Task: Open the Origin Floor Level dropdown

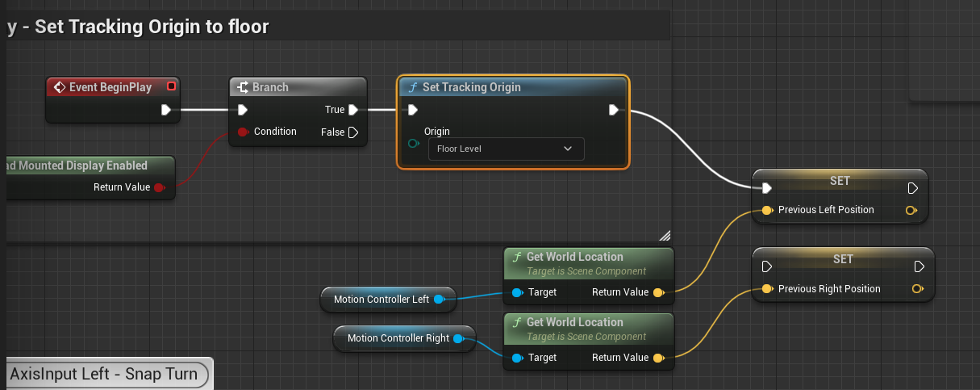Action: pos(506,149)
